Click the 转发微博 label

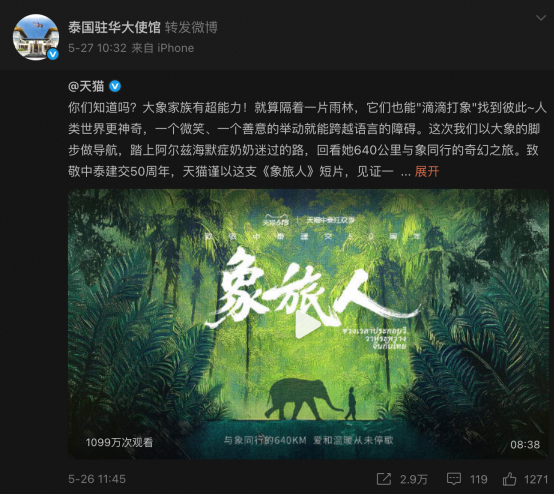coord(191,27)
